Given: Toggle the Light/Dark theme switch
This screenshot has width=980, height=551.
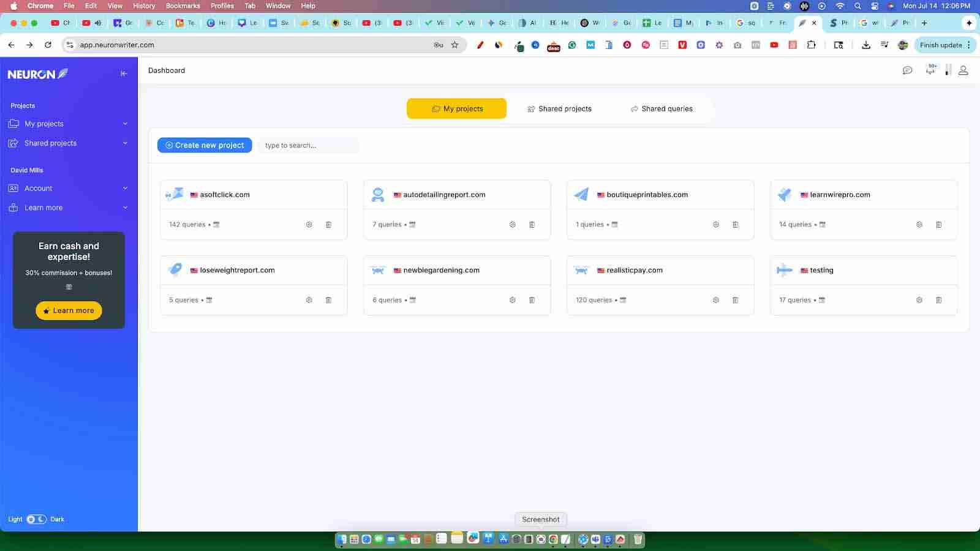Looking at the screenshot, I should [x=37, y=519].
